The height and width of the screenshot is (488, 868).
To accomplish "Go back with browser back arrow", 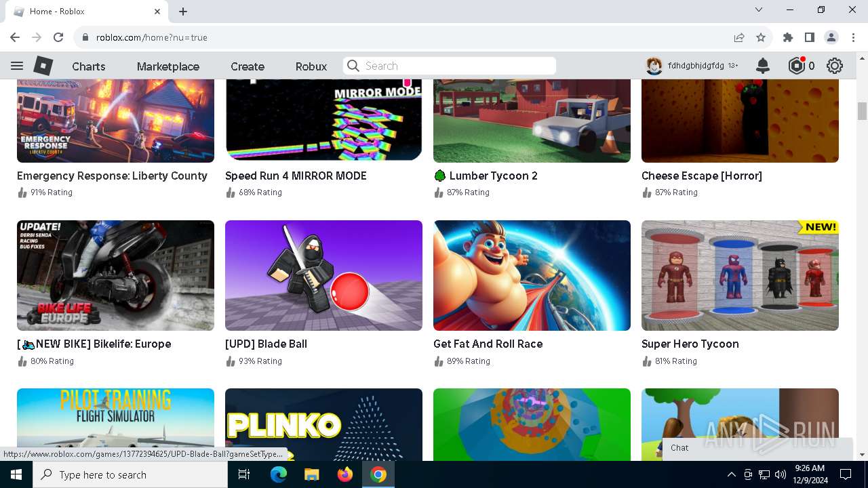I will tap(15, 37).
